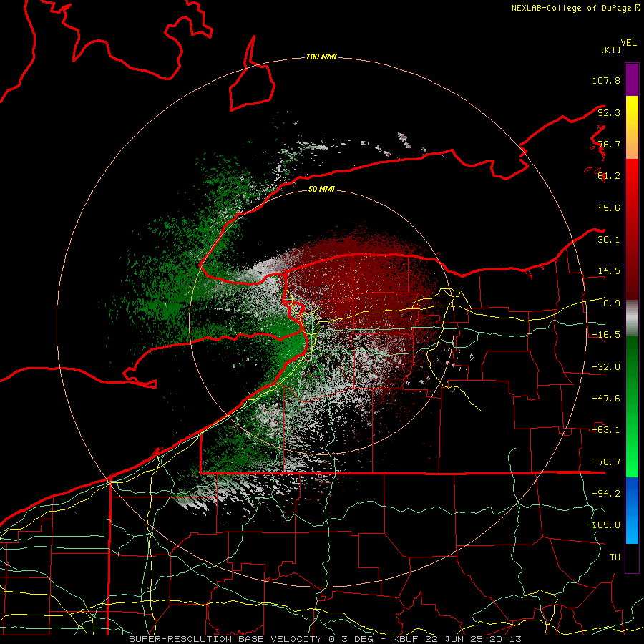
Task: Click the -32.0 legend value
Action: pos(606,367)
